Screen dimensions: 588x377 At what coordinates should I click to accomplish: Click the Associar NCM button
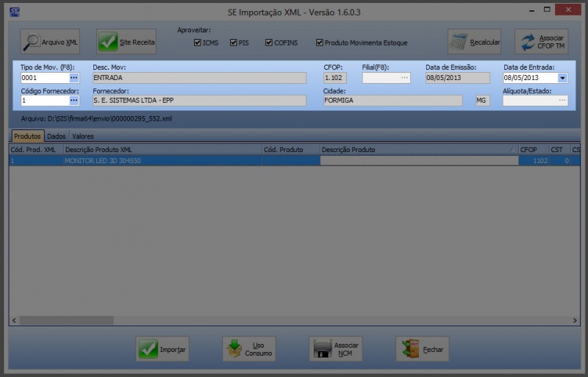[x=336, y=349]
